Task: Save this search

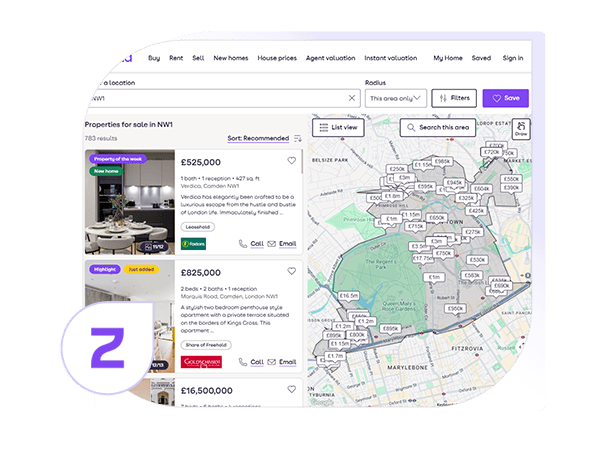Action: tap(505, 98)
